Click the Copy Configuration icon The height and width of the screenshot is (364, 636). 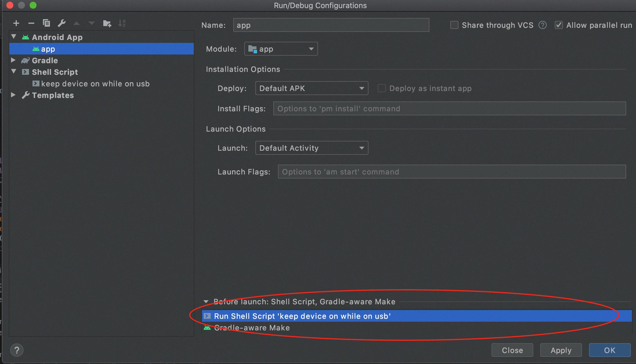[46, 23]
